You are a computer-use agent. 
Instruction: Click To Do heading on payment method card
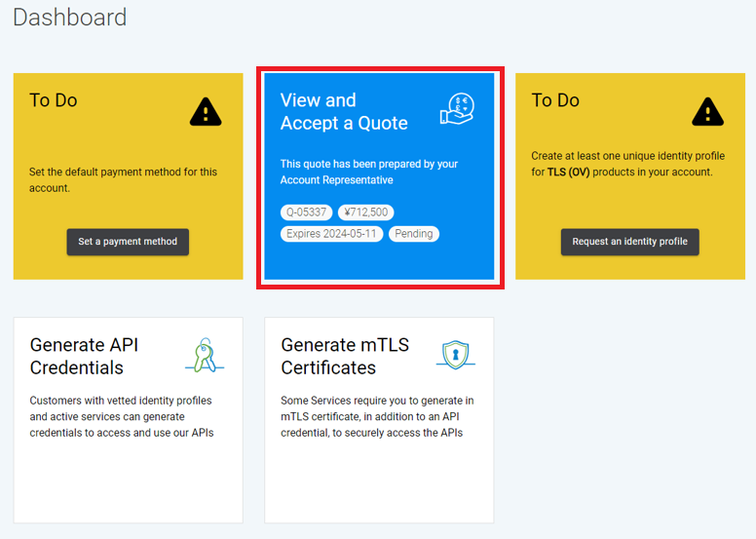pos(54,100)
